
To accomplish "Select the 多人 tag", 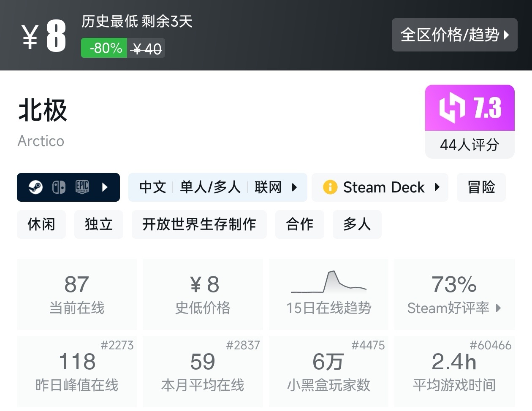I will pyautogui.click(x=357, y=224).
